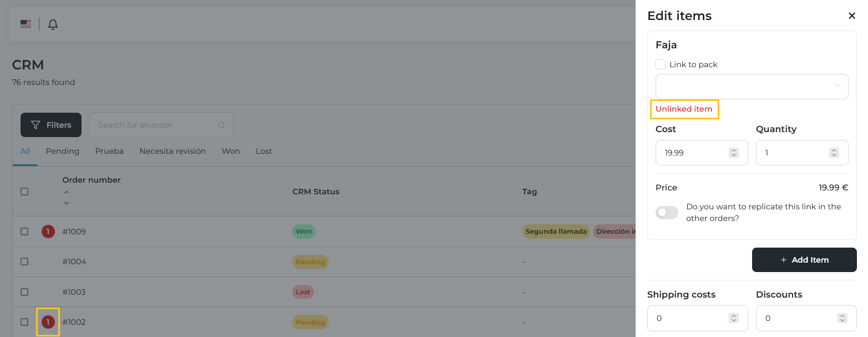This screenshot has width=868, height=337.
Task: Click the US flag language icon
Action: click(x=26, y=24)
